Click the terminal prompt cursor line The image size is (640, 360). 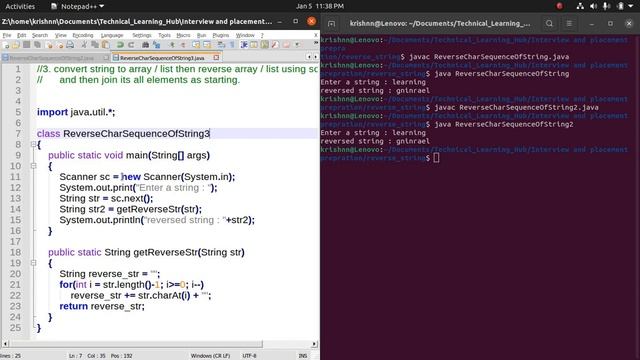click(x=436, y=158)
